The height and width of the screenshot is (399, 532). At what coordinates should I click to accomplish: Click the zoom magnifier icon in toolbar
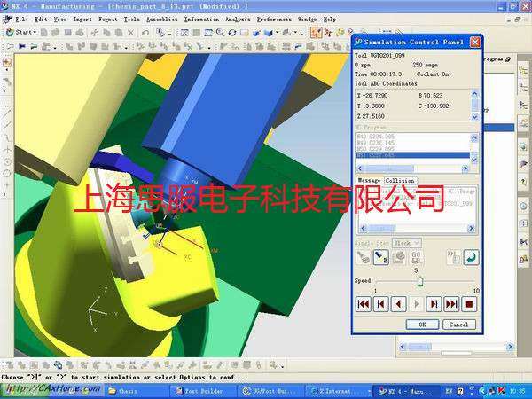[x=218, y=33]
